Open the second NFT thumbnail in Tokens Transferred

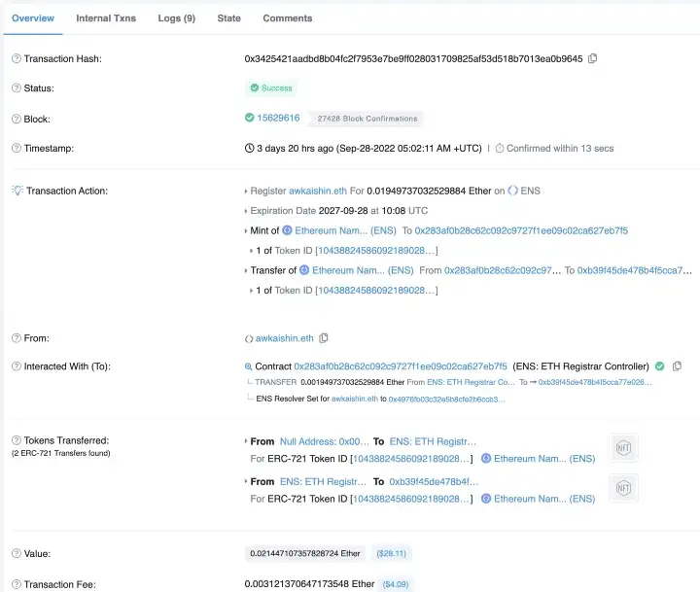[x=622, y=488]
